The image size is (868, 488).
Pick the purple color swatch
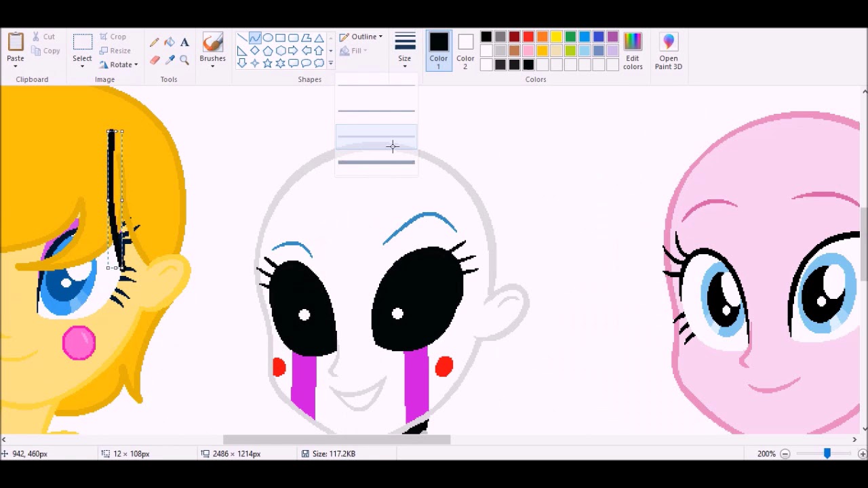click(613, 37)
